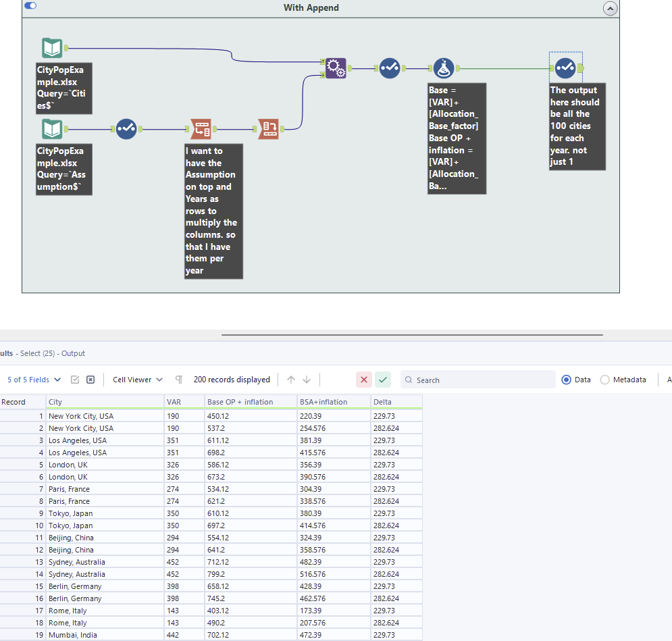Click the red X data filter icon
672x641 pixels.
point(363,380)
